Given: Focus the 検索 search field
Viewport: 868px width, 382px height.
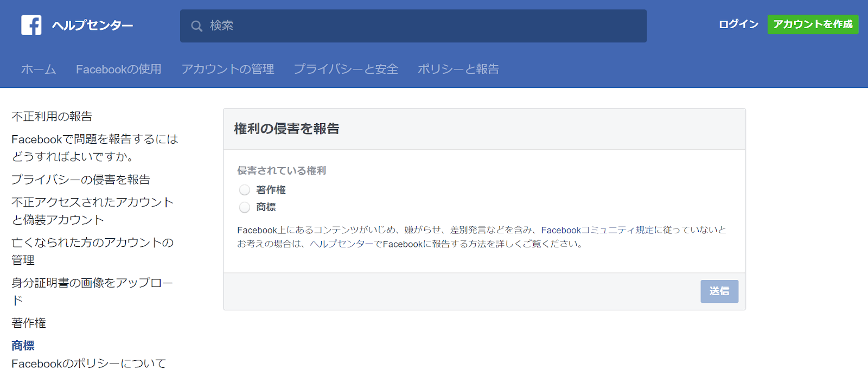Looking at the screenshot, I should coord(413,26).
